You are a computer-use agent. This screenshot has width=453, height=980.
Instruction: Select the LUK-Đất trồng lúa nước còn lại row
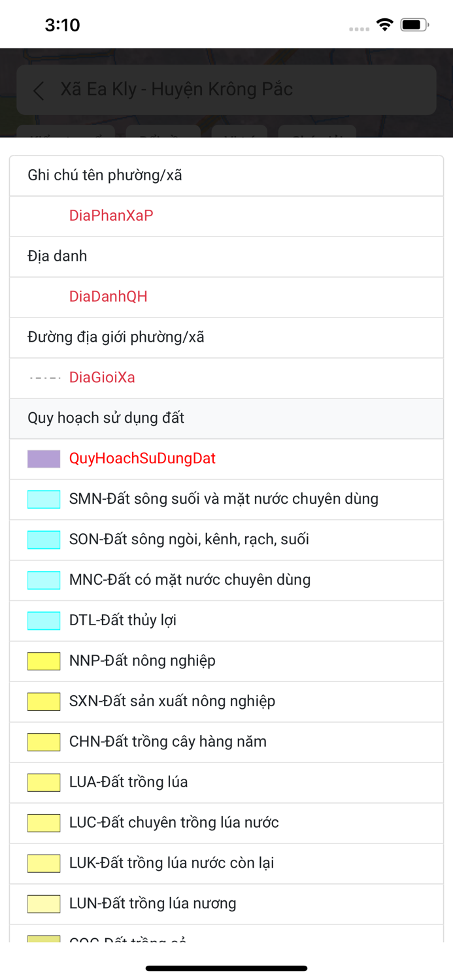pos(226,863)
